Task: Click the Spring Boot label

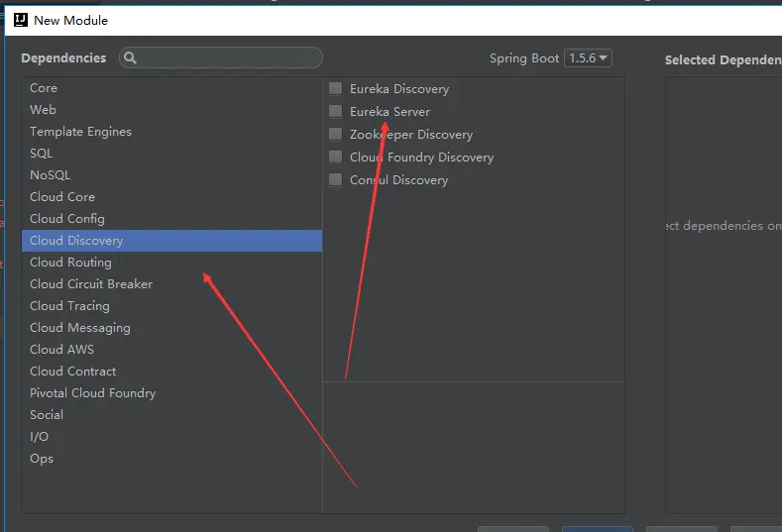Action: (x=524, y=58)
